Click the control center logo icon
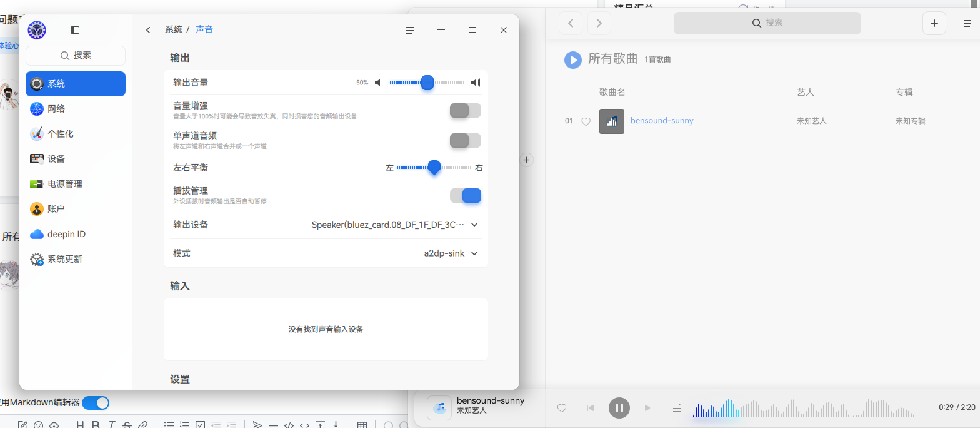Screen dimensions: 980x428 pyautogui.click(x=37, y=30)
